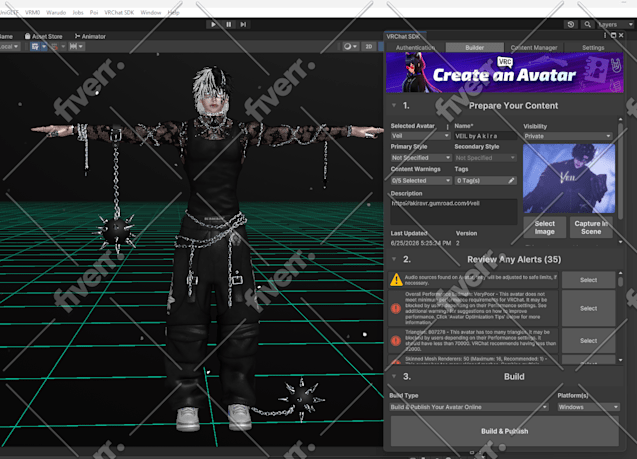
Task: Open the Undo History icon
Action: [571, 24]
